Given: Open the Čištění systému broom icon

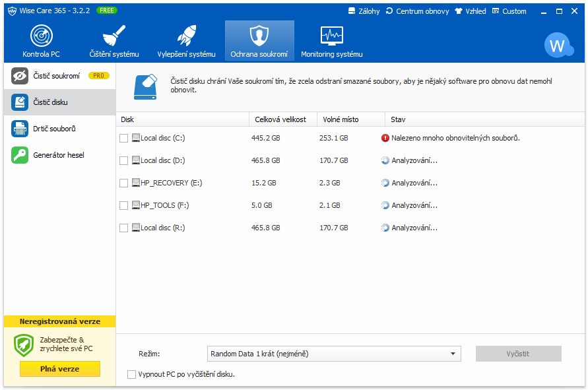Looking at the screenshot, I should pyautogui.click(x=114, y=36).
